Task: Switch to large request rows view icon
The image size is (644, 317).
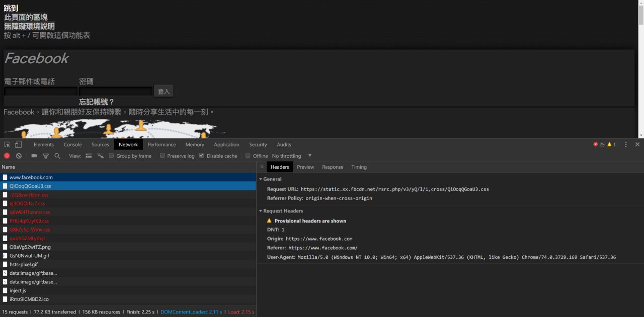Action: 89,156
